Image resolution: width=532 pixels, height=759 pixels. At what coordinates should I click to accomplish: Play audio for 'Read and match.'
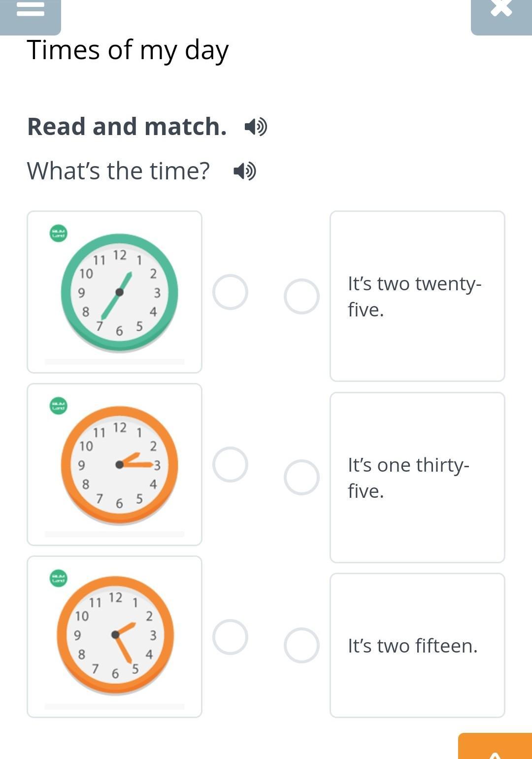tap(256, 127)
